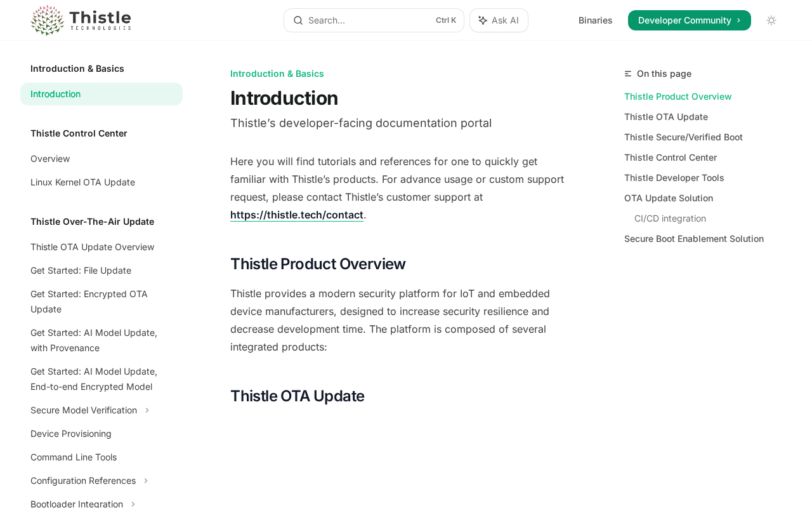The width and height of the screenshot is (812, 508).
Task: Open the Binaries nav link
Action: point(595,20)
